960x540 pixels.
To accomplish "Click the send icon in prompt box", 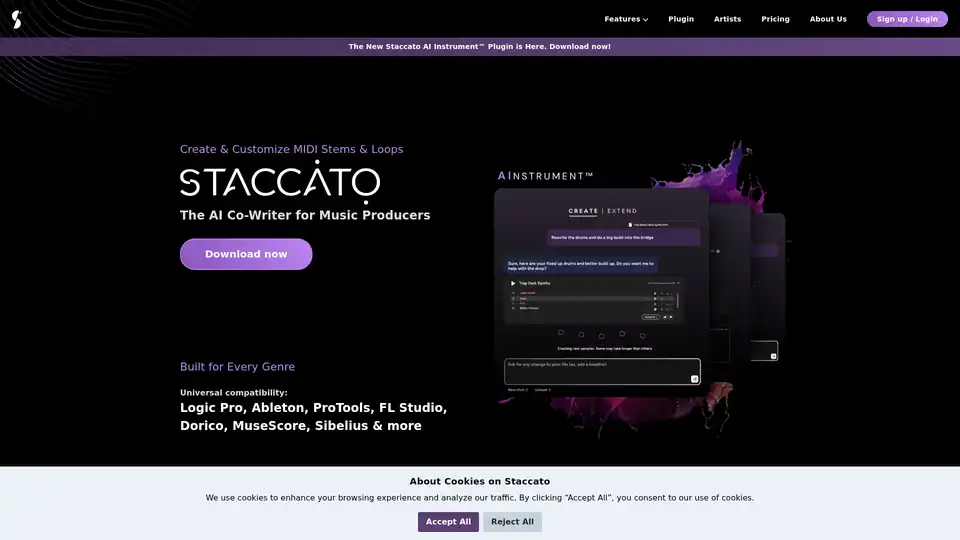I will 694,379.
